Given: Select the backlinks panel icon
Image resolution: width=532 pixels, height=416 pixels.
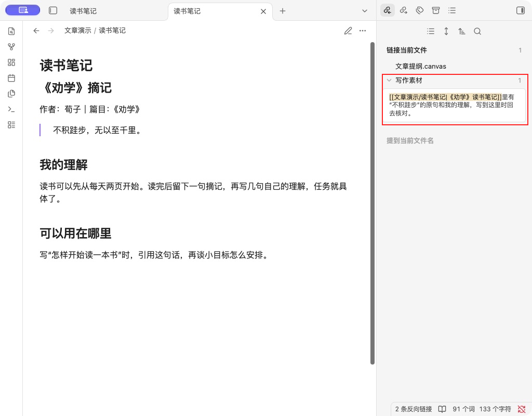Looking at the screenshot, I should (388, 10).
